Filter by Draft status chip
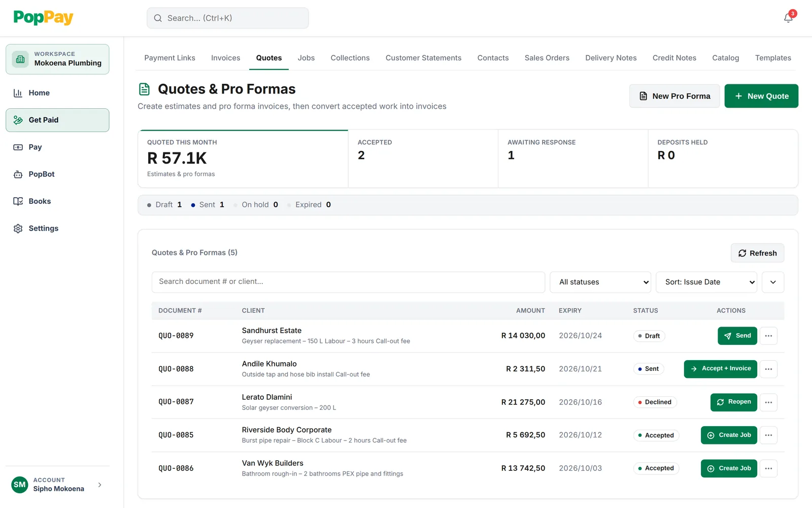Viewport: 812px width, 508px height. pos(164,205)
